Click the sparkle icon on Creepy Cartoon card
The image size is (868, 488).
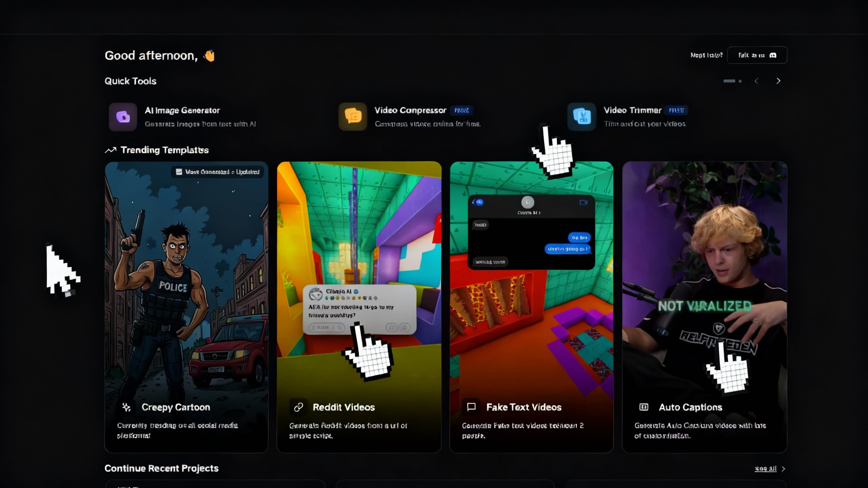127,407
